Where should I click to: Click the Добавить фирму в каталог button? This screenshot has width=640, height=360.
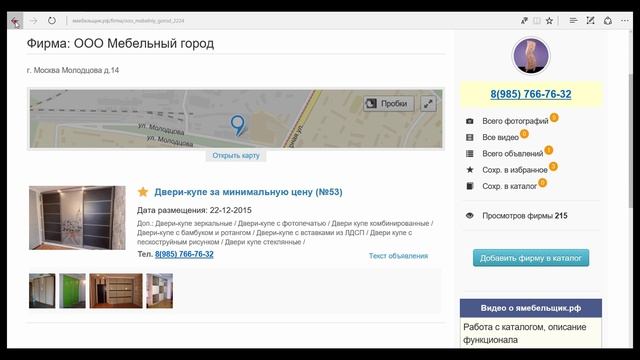click(531, 258)
